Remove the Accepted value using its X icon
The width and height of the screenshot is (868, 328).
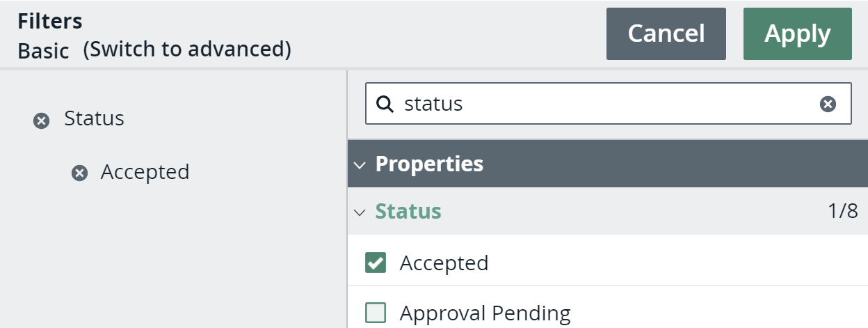click(x=80, y=173)
